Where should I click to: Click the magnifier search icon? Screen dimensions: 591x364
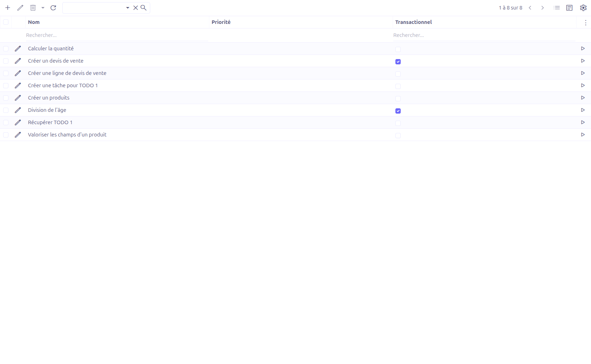(143, 7)
